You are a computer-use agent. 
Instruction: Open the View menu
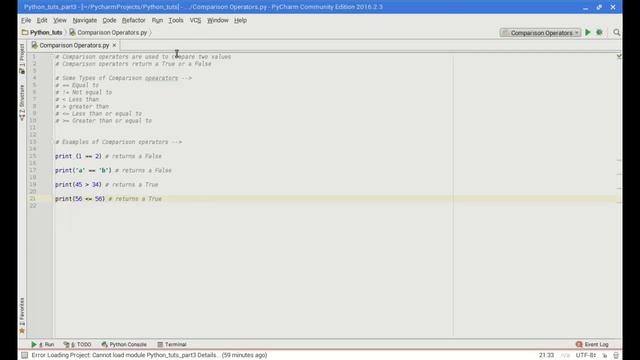pyautogui.click(x=60, y=20)
